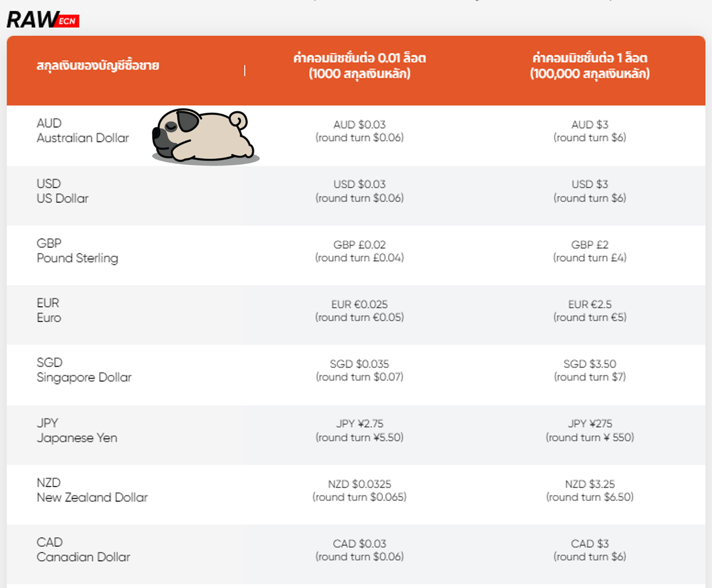
Task: Click the NZD $3.25 per lot cell
Action: [x=589, y=490]
